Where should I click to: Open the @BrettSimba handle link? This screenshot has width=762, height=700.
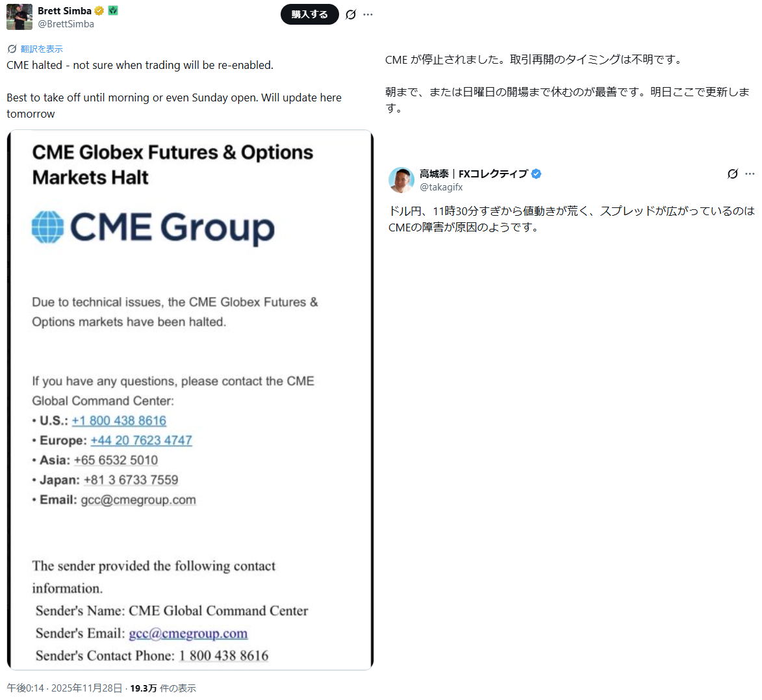66,24
